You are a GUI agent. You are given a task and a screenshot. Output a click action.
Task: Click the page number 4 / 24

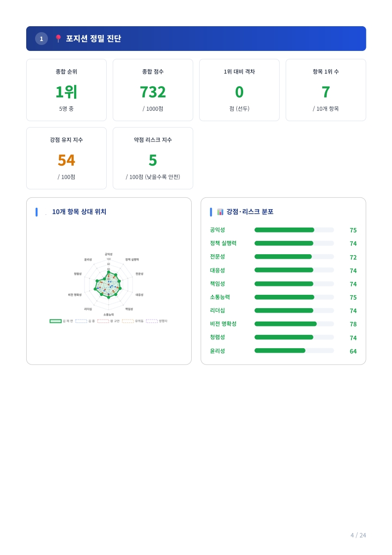(x=358, y=535)
